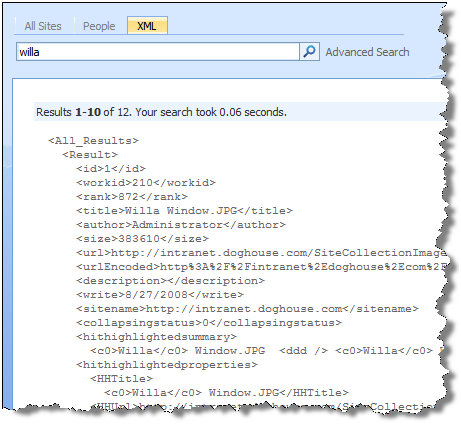Click the magnifying glass search icon
Image resolution: width=461 pixels, height=425 pixels.
pos(310,52)
